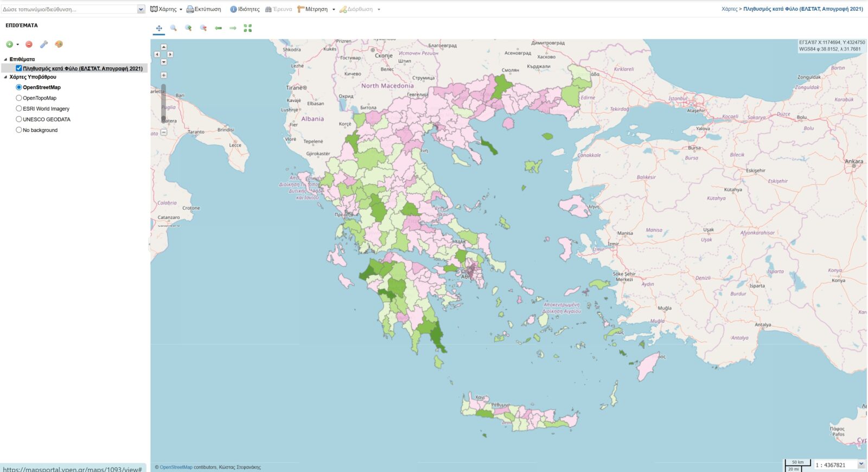Choose ESRI World Imagery basemap
This screenshot has width=868, height=472.
[19, 109]
